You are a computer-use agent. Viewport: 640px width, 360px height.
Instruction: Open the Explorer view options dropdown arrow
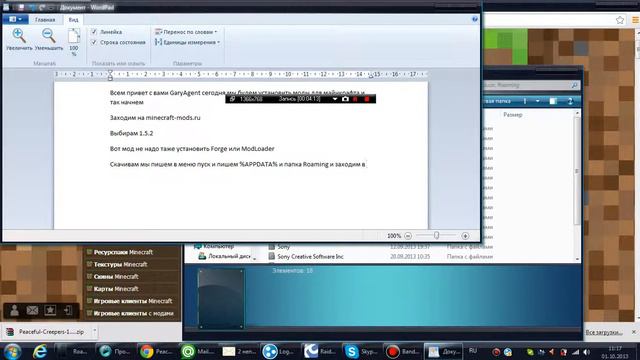coord(538,101)
